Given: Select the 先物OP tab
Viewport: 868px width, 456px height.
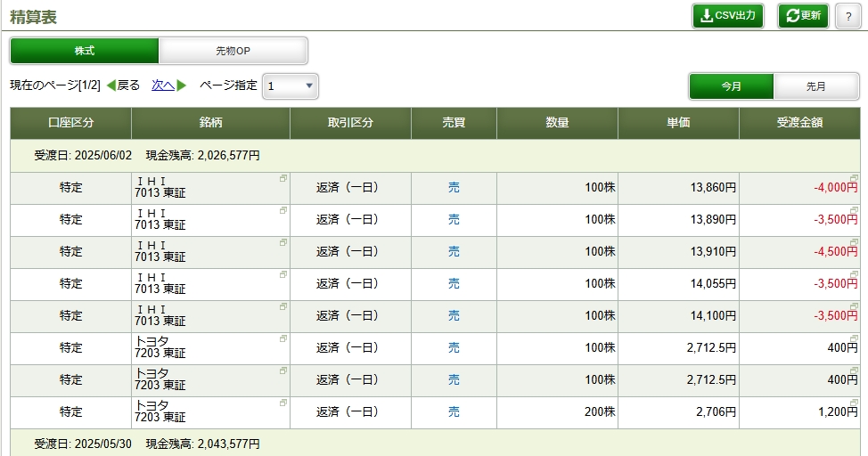Looking at the screenshot, I should [x=233, y=51].
